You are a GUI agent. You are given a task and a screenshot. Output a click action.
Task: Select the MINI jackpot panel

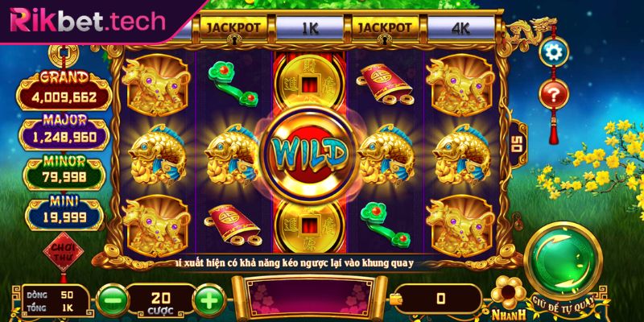pyautogui.click(x=64, y=212)
